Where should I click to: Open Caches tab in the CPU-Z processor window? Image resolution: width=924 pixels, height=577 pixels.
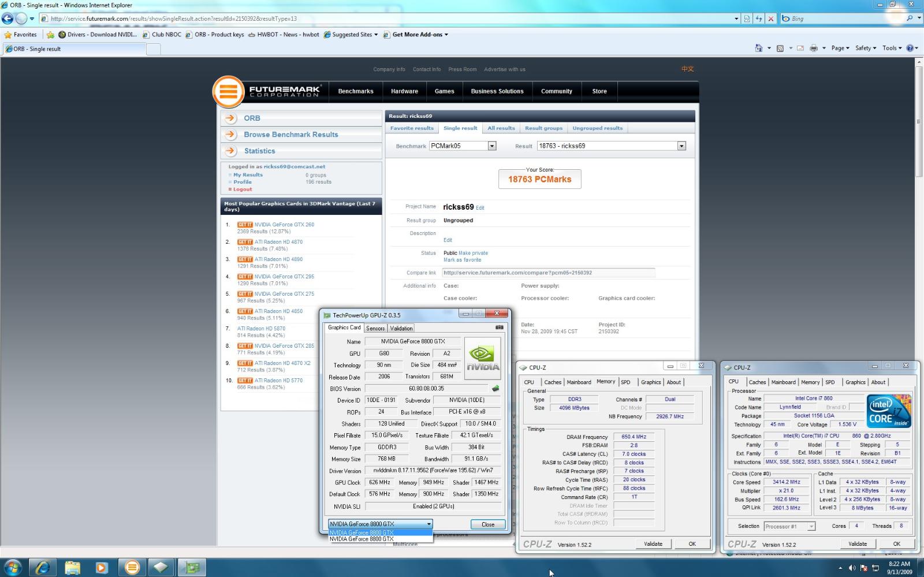757,382
